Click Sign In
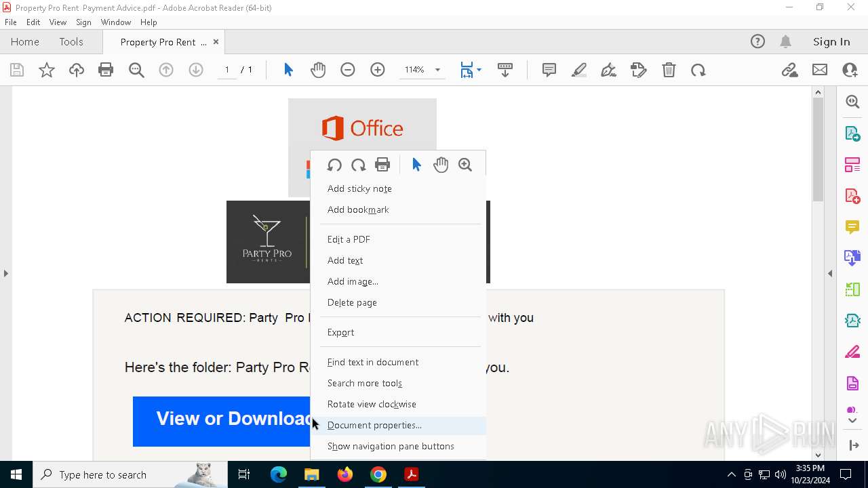 [x=831, y=41]
